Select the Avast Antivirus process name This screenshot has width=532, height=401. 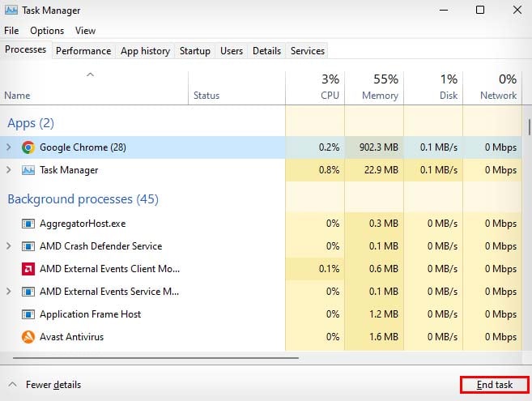pyautogui.click(x=71, y=337)
